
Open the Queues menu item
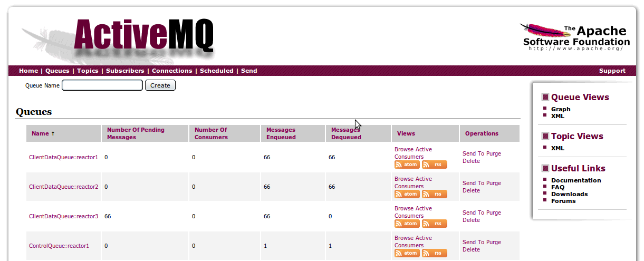pyautogui.click(x=57, y=71)
